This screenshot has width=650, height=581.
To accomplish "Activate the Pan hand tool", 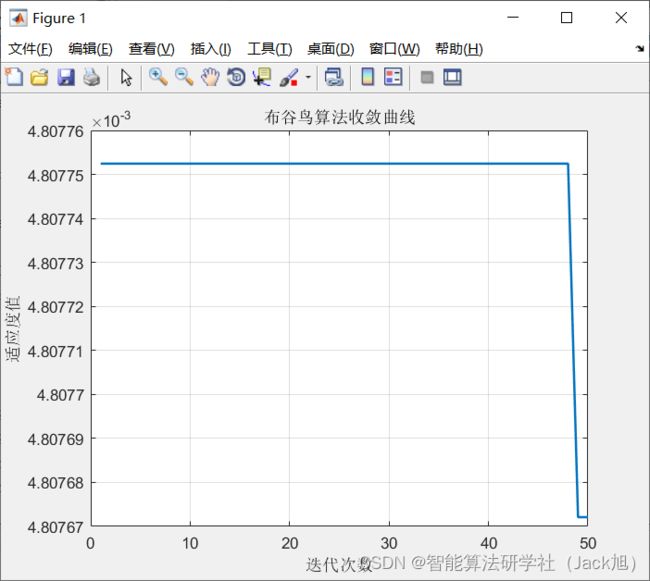I will click(210, 77).
